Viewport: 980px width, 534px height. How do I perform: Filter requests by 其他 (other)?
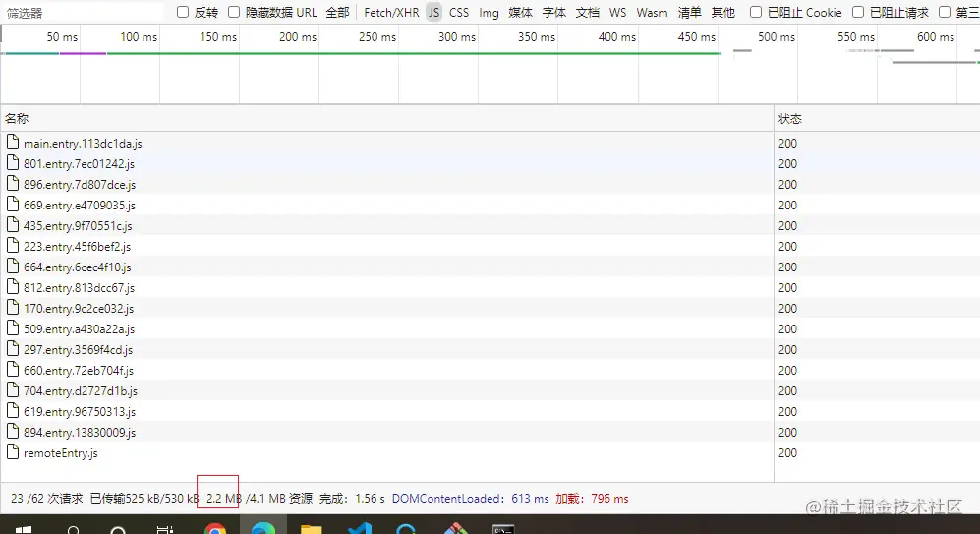tap(723, 13)
